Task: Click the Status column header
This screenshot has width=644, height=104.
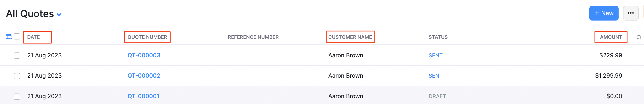Action: [x=438, y=37]
